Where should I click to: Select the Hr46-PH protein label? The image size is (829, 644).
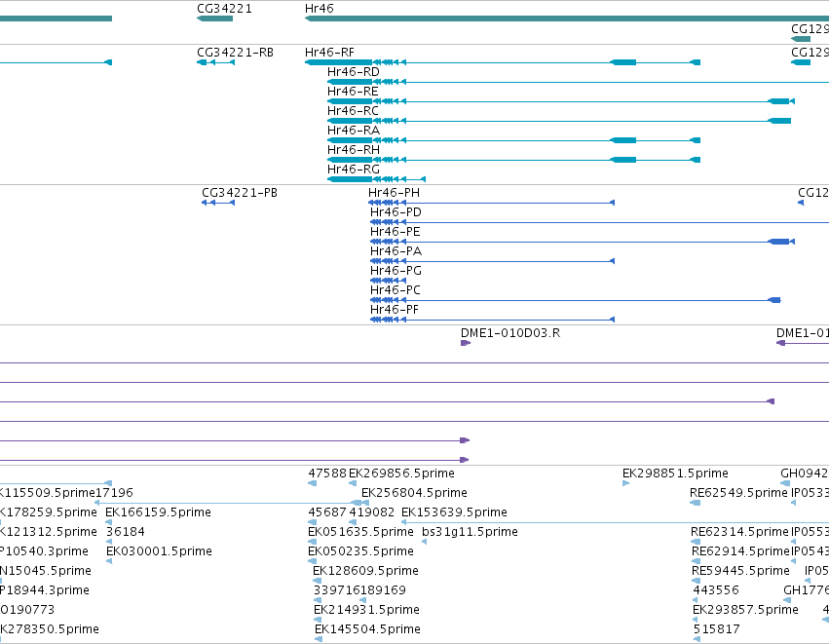click(x=394, y=193)
